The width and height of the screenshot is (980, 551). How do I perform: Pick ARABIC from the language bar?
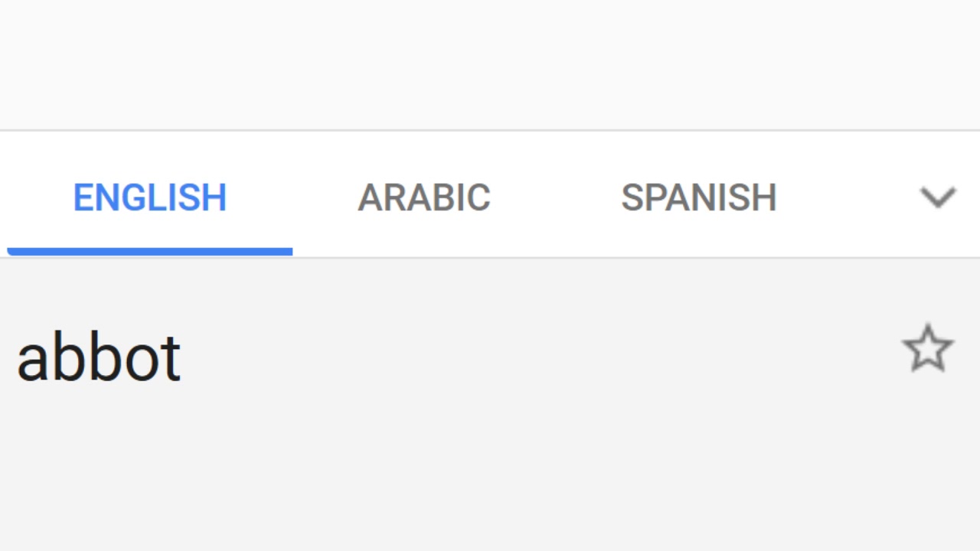pos(423,197)
